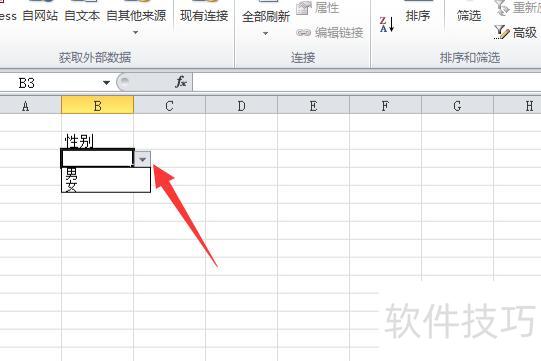Click the dropdown arrow beside cell B3
The width and height of the screenshot is (541, 361).
(x=142, y=159)
